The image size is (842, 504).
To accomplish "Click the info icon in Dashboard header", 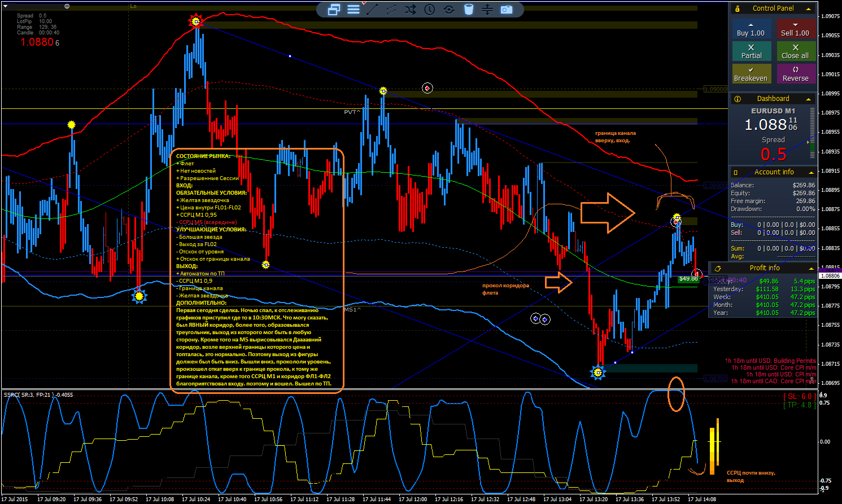I will coord(738,99).
